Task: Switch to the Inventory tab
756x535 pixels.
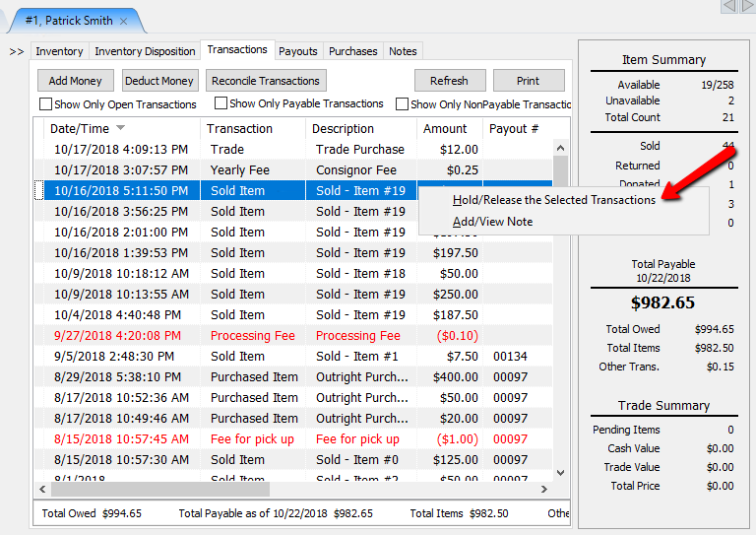Action: 59,51
